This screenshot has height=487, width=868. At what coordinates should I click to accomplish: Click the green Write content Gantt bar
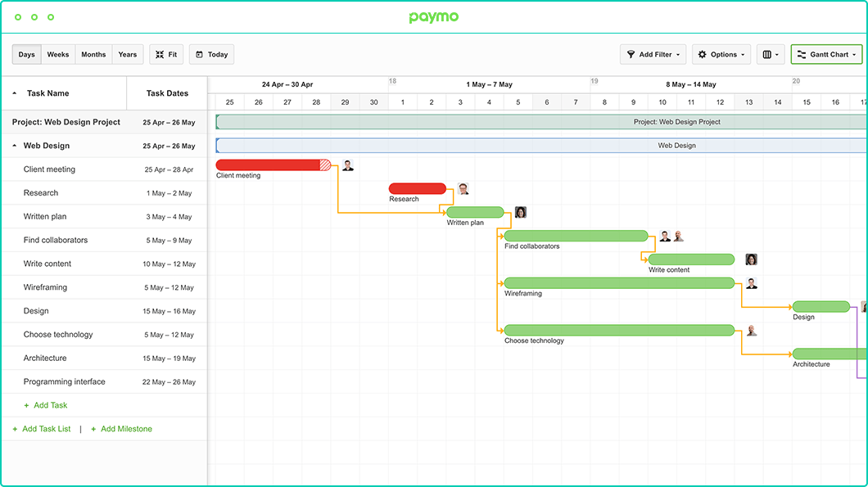click(x=691, y=259)
